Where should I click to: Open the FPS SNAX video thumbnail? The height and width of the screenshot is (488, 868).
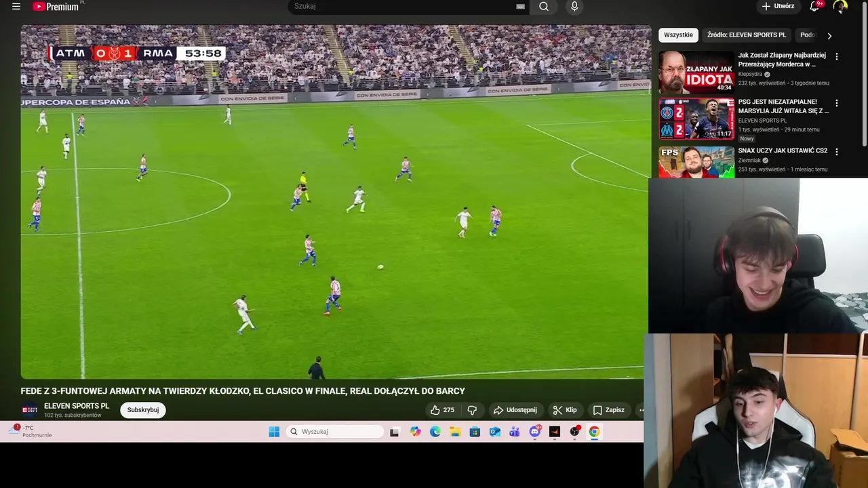[696, 162]
